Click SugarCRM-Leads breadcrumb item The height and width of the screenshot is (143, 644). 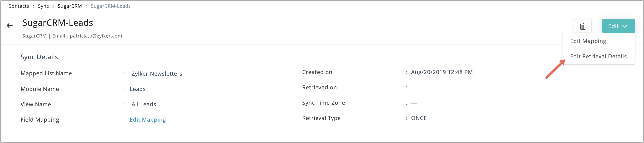pos(110,6)
